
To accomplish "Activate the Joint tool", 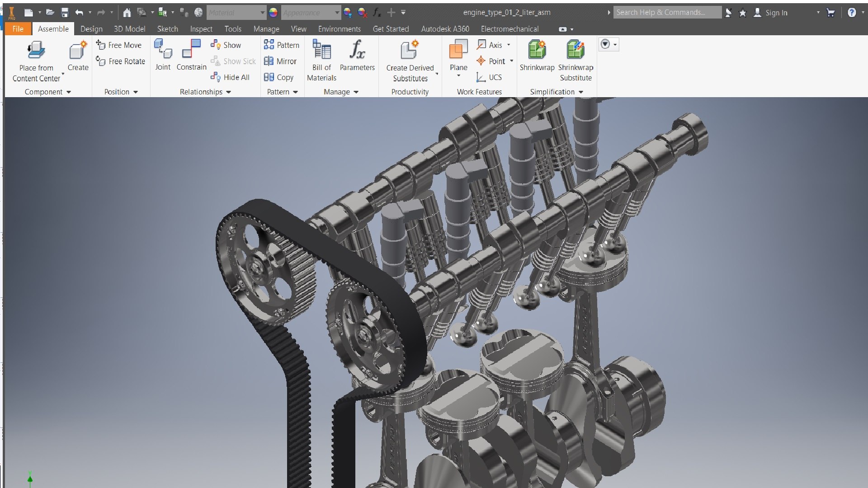I will point(163,55).
